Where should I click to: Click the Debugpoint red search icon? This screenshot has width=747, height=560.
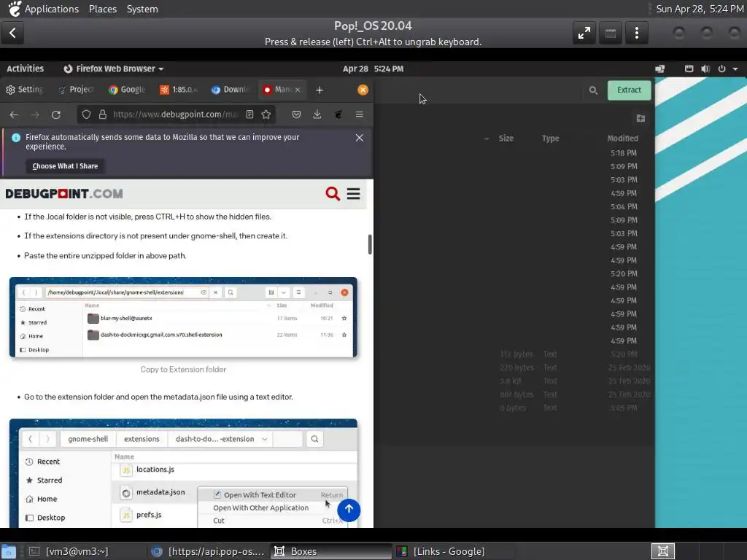pyautogui.click(x=333, y=194)
